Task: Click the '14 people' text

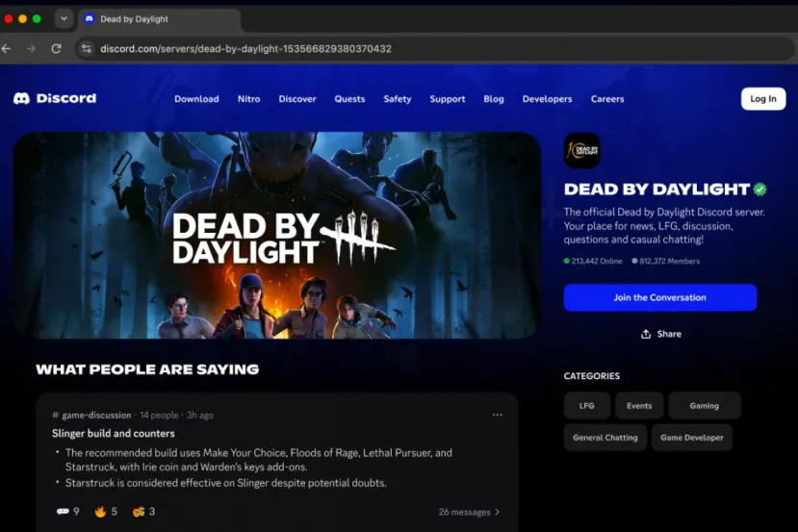Action: 159,416
